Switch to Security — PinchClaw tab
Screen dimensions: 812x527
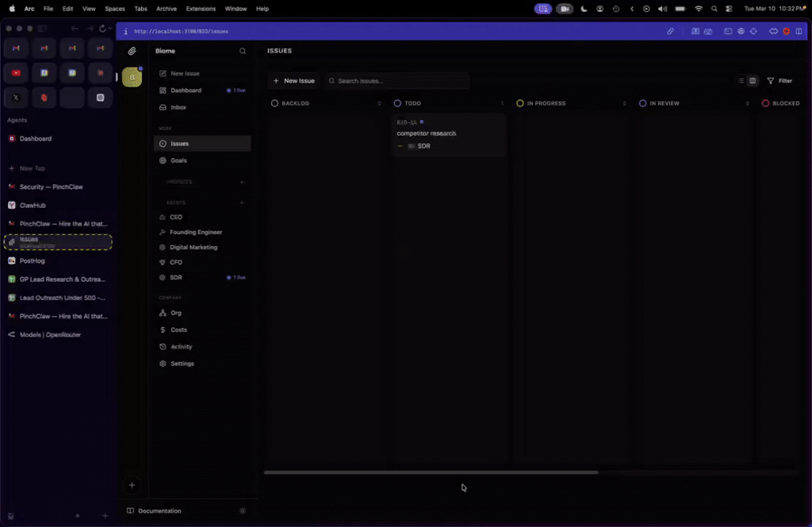coord(58,187)
